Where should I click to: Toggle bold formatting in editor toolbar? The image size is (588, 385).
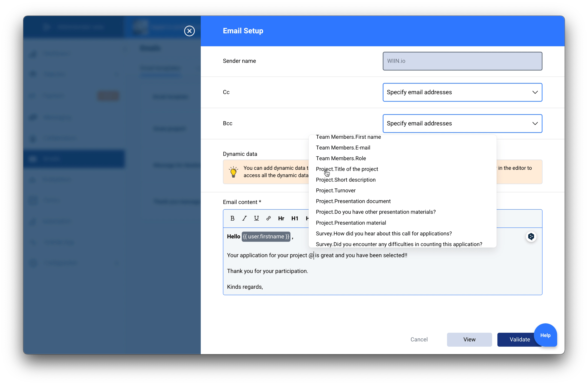tap(232, 218)
